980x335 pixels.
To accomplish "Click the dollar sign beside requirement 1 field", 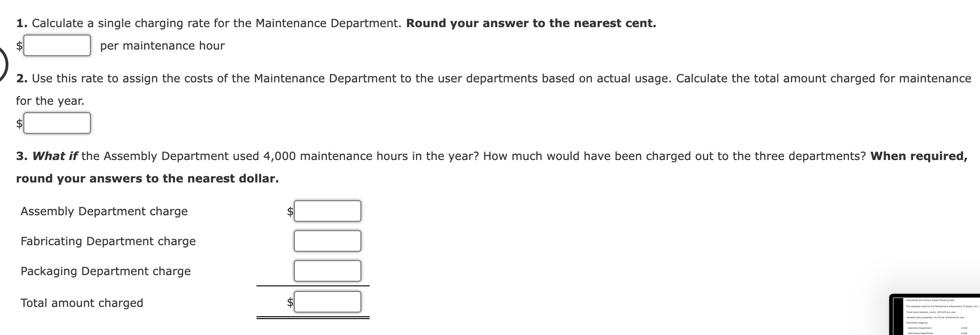I will [19, 45].
